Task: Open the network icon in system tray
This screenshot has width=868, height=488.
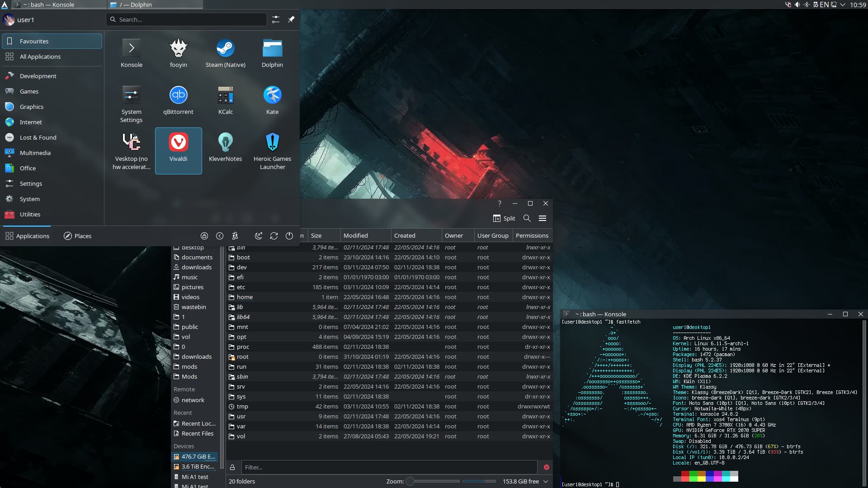Action: pyautogui.click(x=834, y=5)
